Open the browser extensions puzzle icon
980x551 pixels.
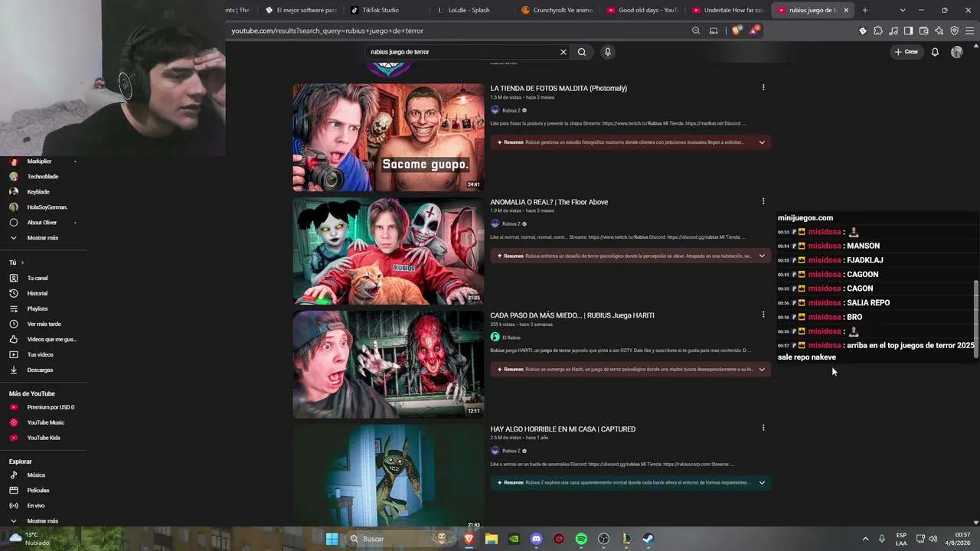tap(878, 31)
